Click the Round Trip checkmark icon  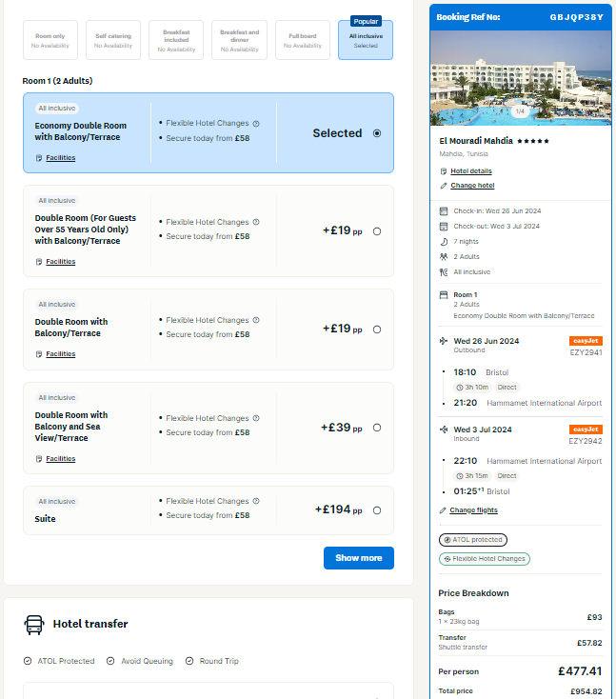[189, 661]
